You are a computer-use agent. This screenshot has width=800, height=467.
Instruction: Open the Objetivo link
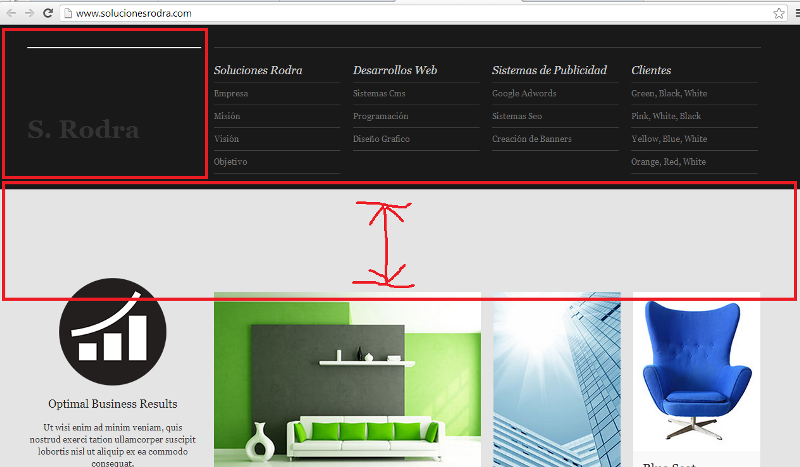pos(231,162)
